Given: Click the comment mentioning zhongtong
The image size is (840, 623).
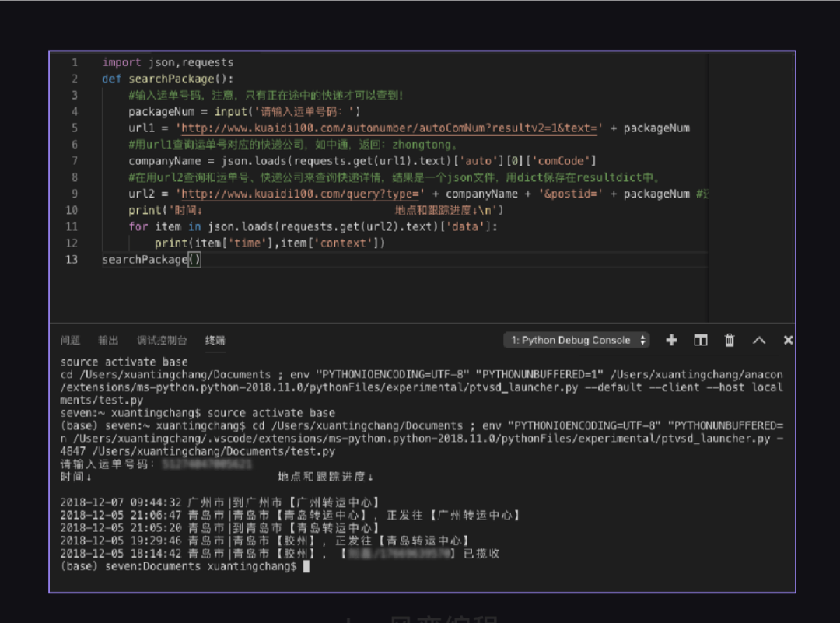Looking at the screenshot, I should (x=292, y=145).
